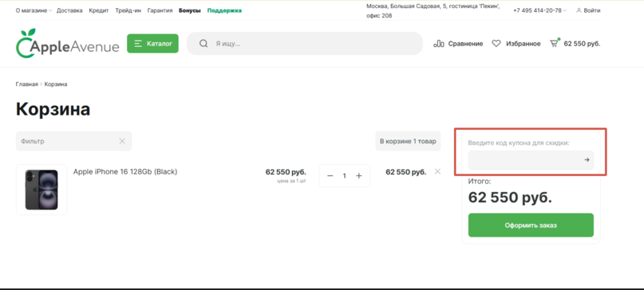Open the Гарантия page

point(160,10)
